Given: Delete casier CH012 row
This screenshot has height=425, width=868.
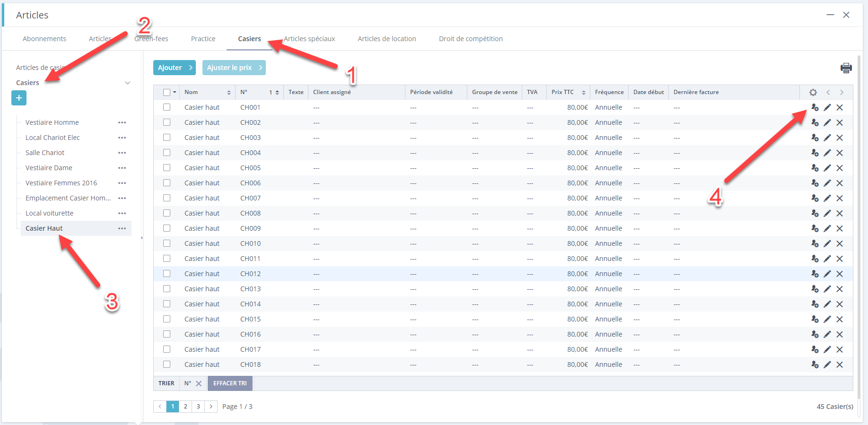Looking at the screenshot, I should pos(840,274).
